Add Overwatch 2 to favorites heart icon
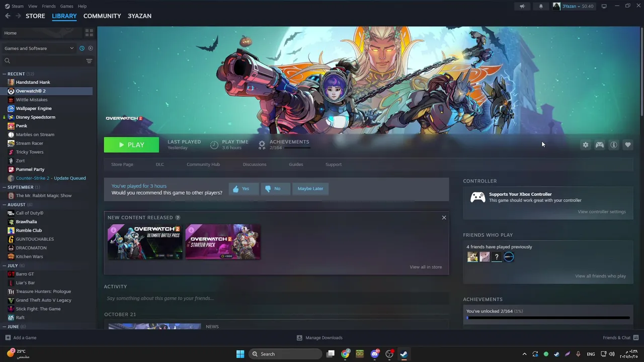Screen dimensions: 644x362 pos(628,145)
